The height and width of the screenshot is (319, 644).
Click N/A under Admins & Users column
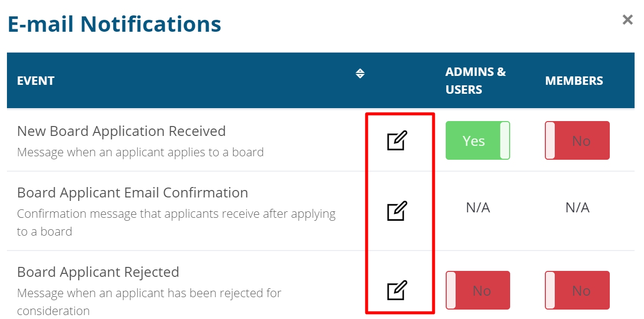click(x=478, y=207)
